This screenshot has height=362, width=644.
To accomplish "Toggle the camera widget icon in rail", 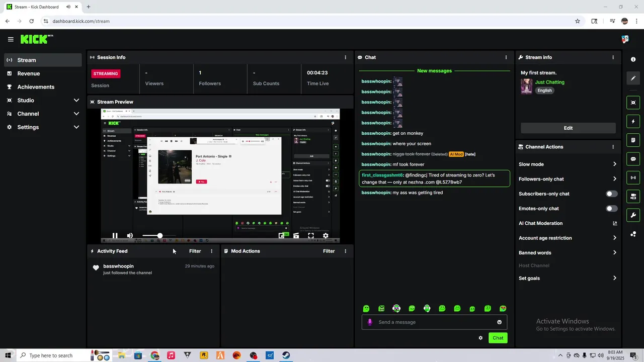I will (633, 197).
